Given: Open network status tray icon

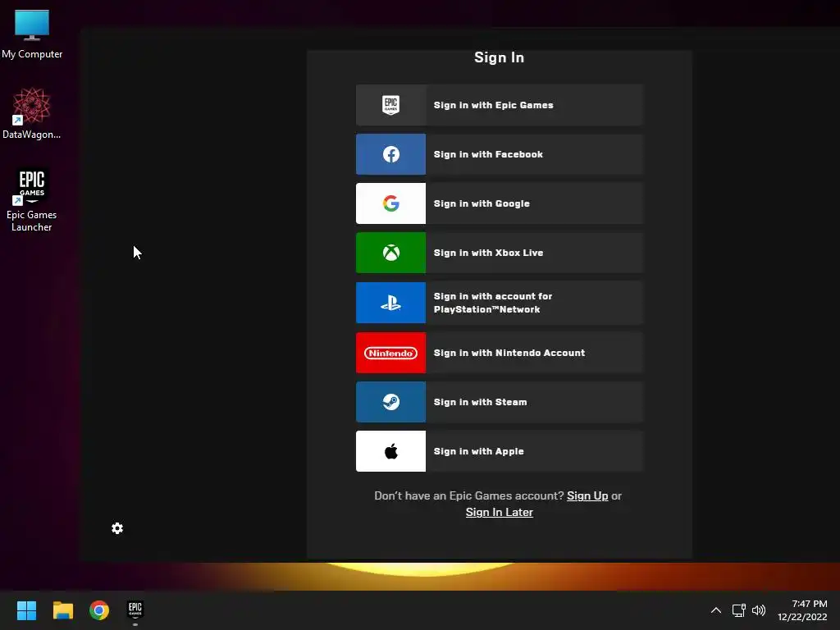Looking at the screenshot, I should click(x=739, y=610).
